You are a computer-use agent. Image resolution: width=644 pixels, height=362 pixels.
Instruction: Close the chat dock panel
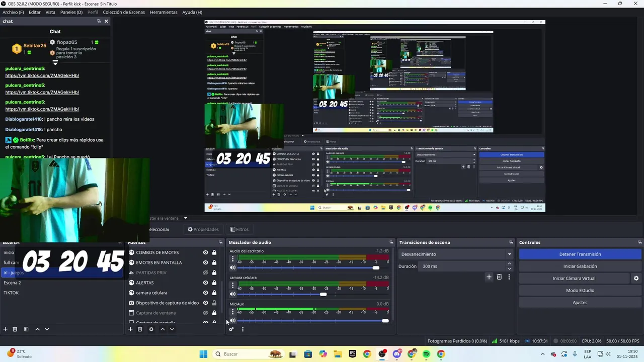106,21
